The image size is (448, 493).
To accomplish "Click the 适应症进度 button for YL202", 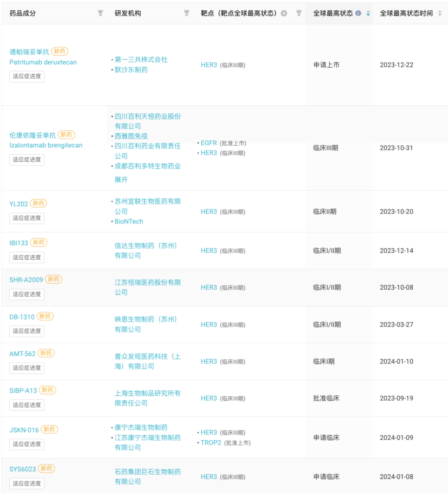I will click(x=27, y=218).
